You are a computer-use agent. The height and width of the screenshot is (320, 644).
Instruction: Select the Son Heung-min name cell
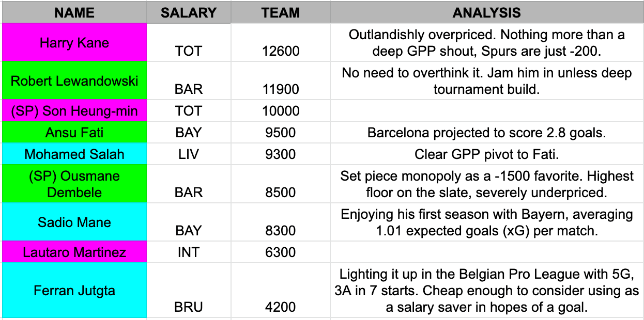point(74,110)
